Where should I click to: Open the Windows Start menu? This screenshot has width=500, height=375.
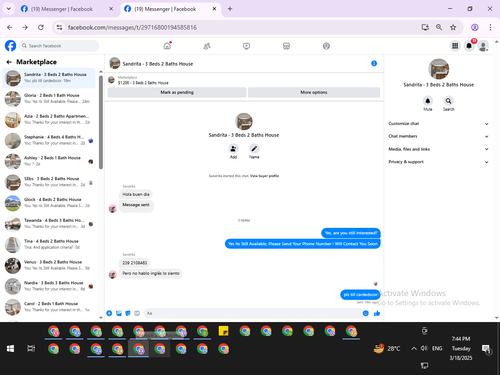(10, 349)
